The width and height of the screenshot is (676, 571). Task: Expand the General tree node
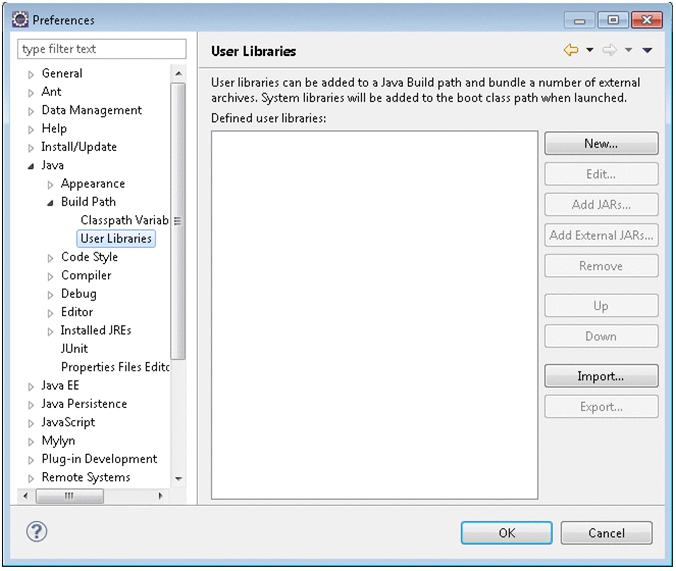[x=31, y=75]
